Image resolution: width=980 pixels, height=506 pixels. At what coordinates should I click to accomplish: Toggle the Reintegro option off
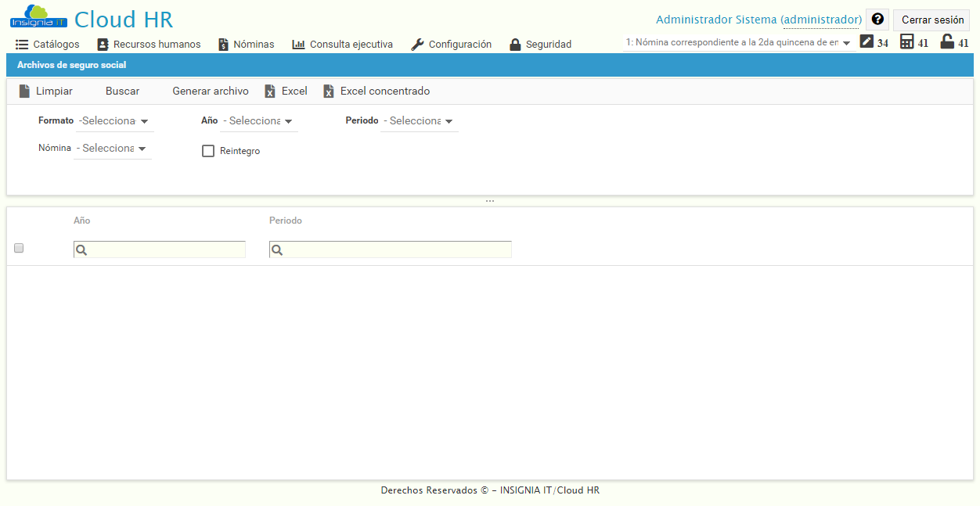point(208,150)
